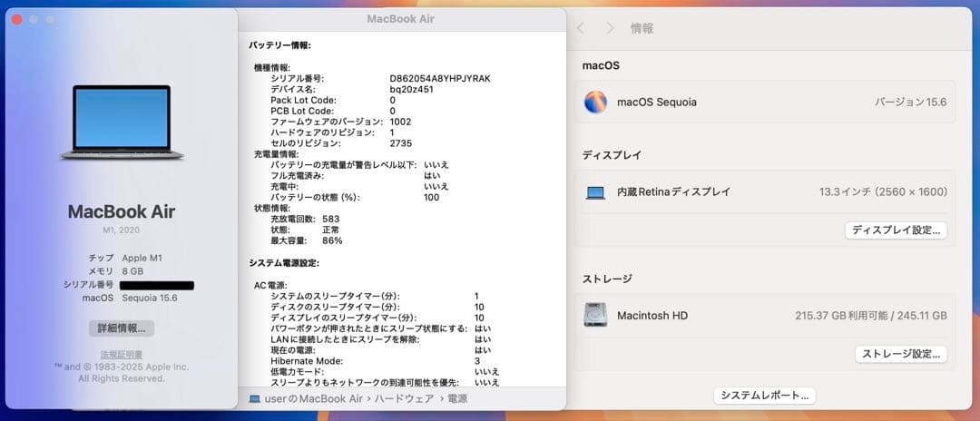Click the ディスプレイ section heading
The width and height of the screenshot is (980, 421).
(x=612, y=155)
